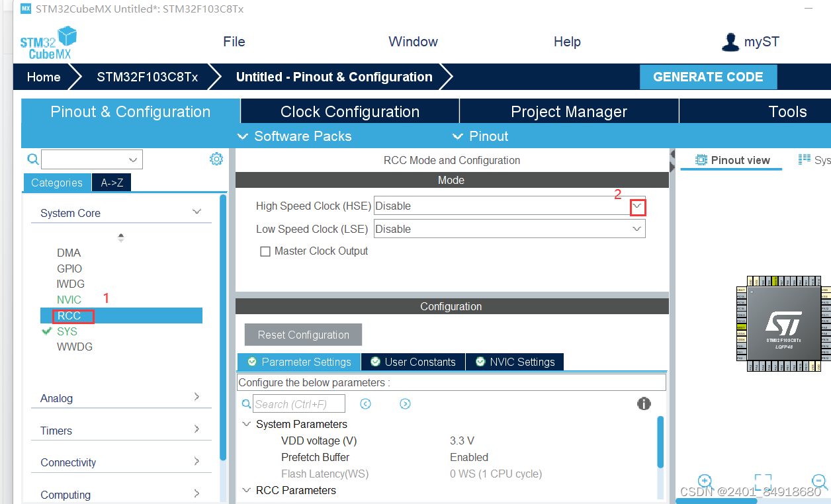Screen dimensions: 831x504
Task: Click the up/down sort arrows under System Core
Action: coord(120,237)
